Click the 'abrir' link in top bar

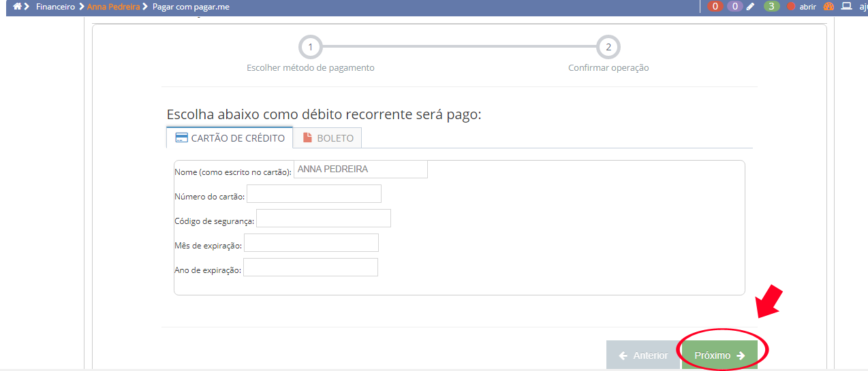808,6
